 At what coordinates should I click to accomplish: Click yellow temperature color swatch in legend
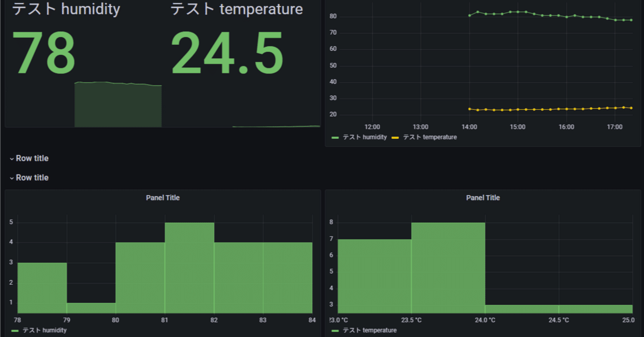[395, 137]
